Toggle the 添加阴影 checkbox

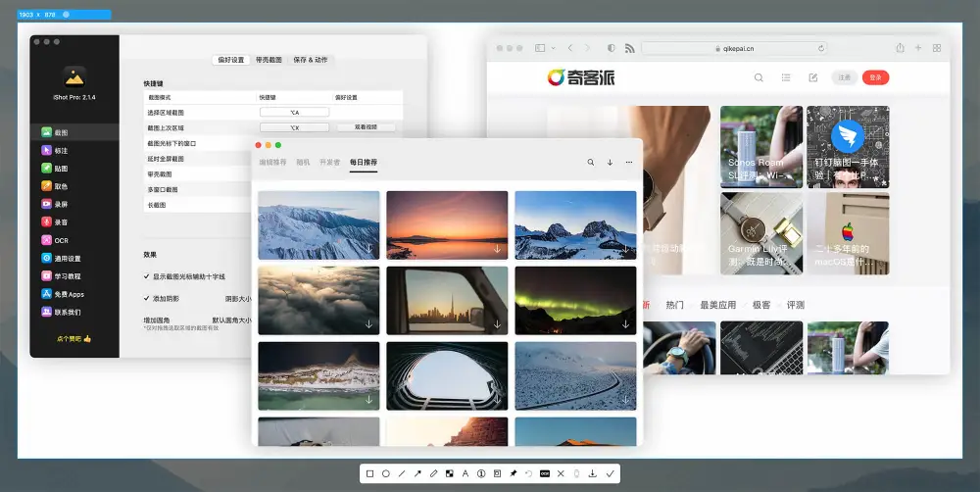pyautogui.click(x=147, y=299)
